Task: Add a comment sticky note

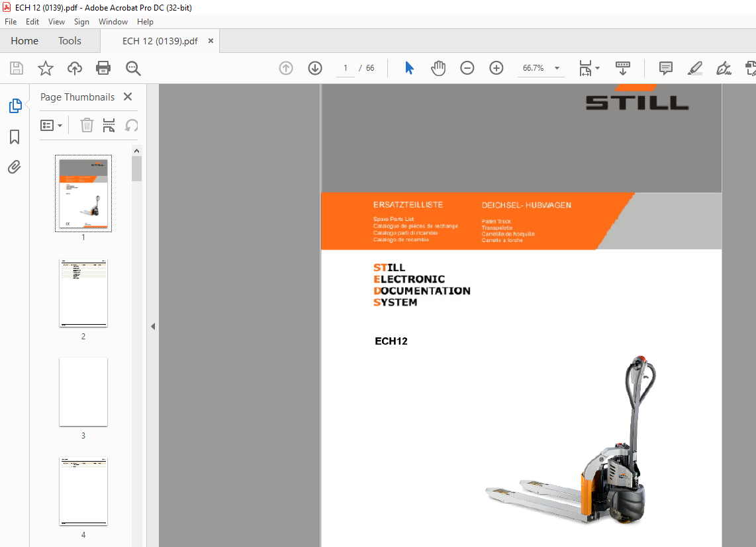Action: coord(666,68)
